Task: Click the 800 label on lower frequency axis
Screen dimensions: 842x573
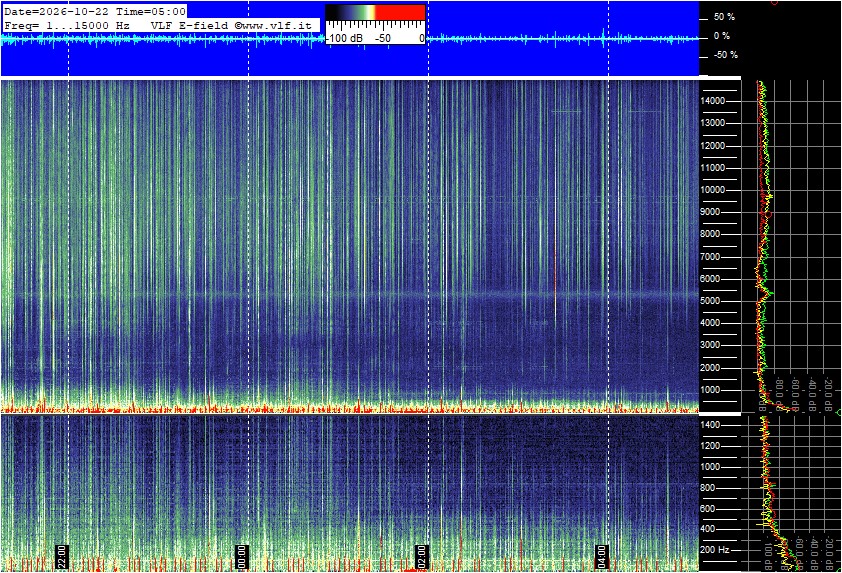Action: tap(708, 488)
